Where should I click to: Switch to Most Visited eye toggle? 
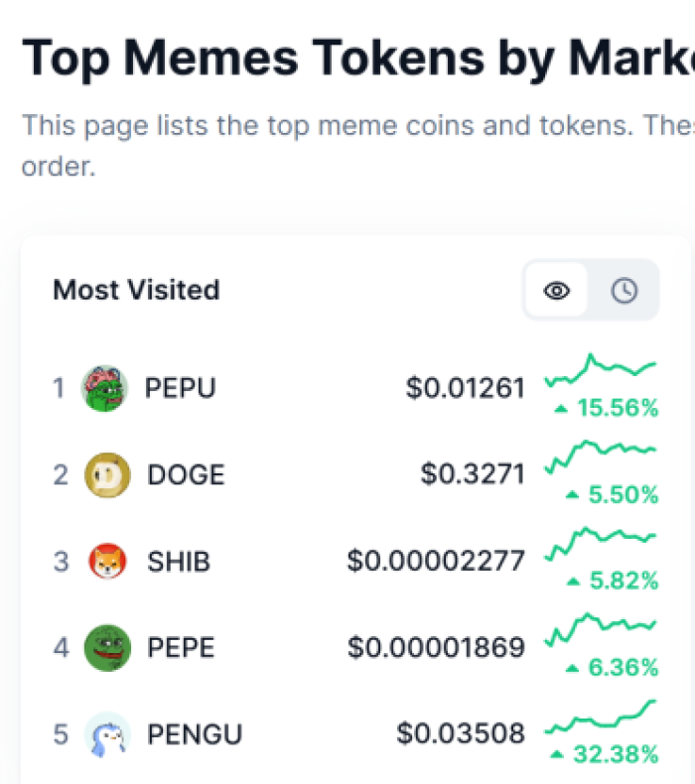(x=557, y=291)
